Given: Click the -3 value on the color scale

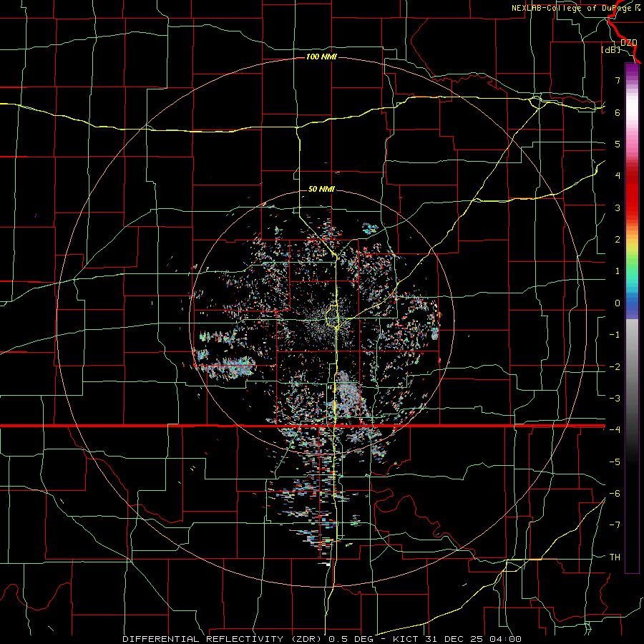Looking at the screenshot, I should coord(615,398).
